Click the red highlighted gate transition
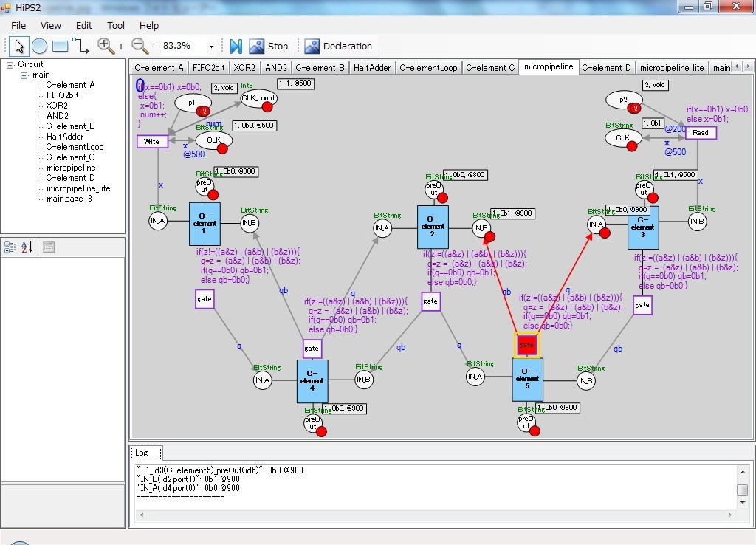This screenshot has width=756, height=545. coord(526,345)
